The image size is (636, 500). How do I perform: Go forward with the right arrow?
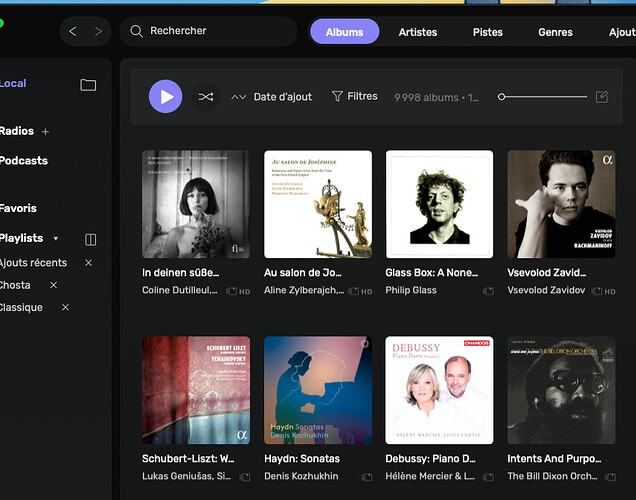tap(98, 31)
